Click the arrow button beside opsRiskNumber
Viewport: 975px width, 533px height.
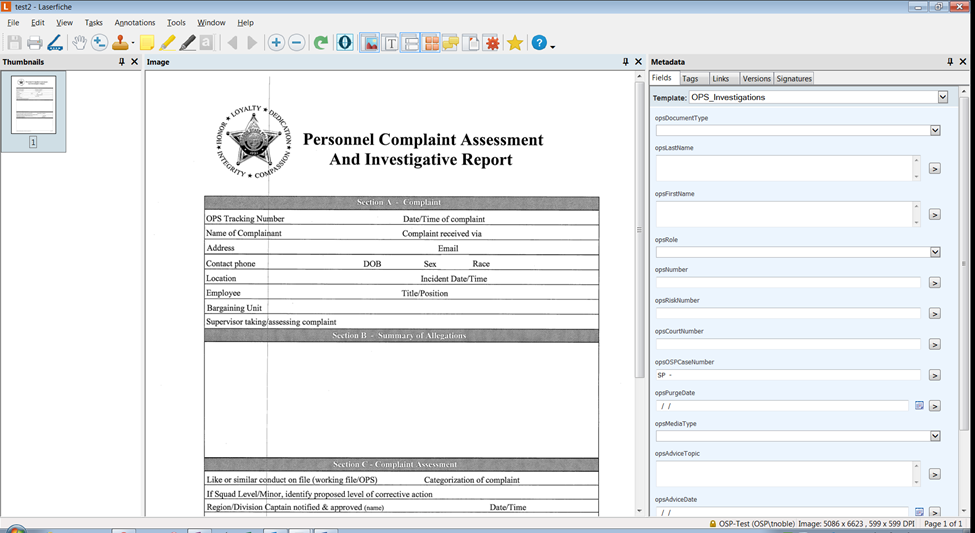pos(935,313)
